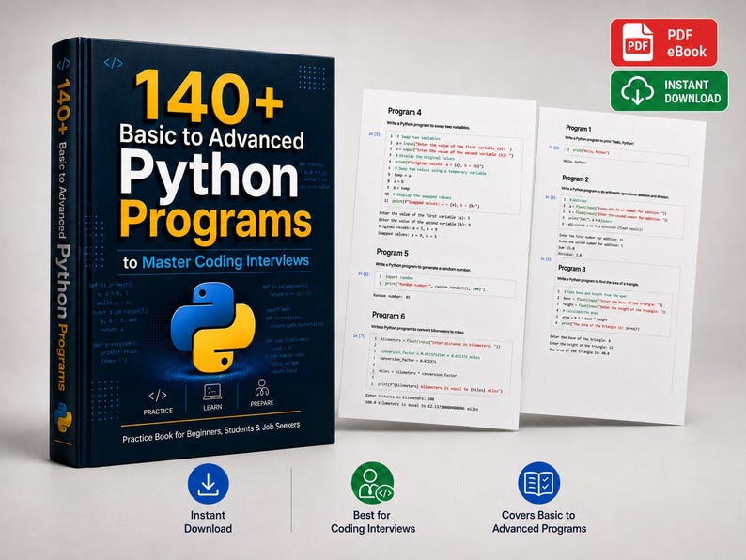The image size is (746, 560).
Task: Click 'Best for Coding Interviews' caption
Action: pos(372,521)
